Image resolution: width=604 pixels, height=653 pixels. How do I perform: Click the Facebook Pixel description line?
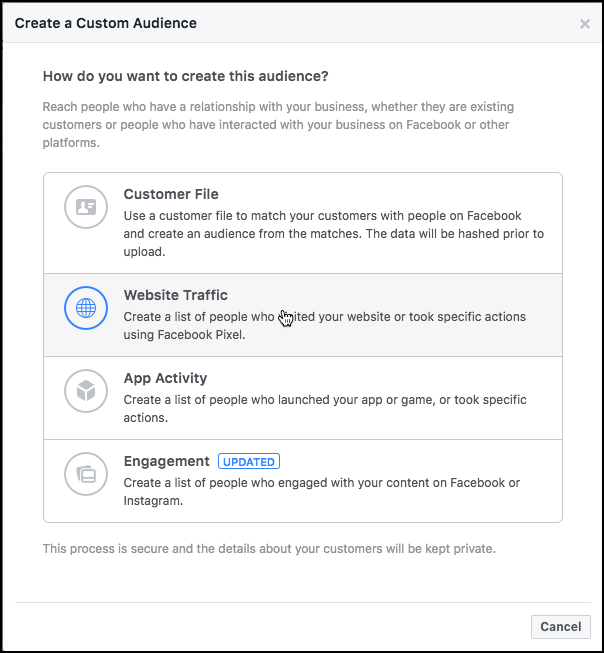(184, 335)
